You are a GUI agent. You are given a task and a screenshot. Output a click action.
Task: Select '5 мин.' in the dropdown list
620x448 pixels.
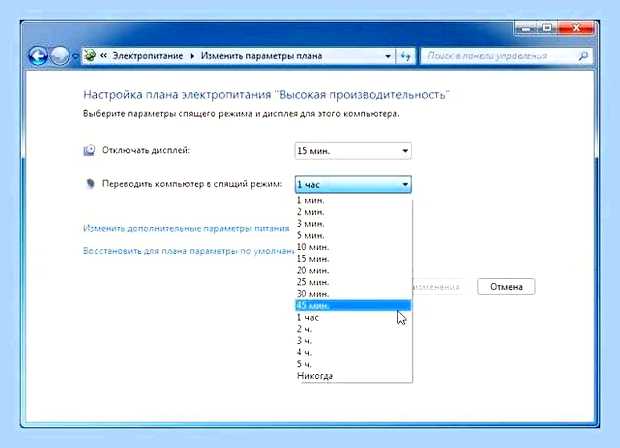(353, 235)
